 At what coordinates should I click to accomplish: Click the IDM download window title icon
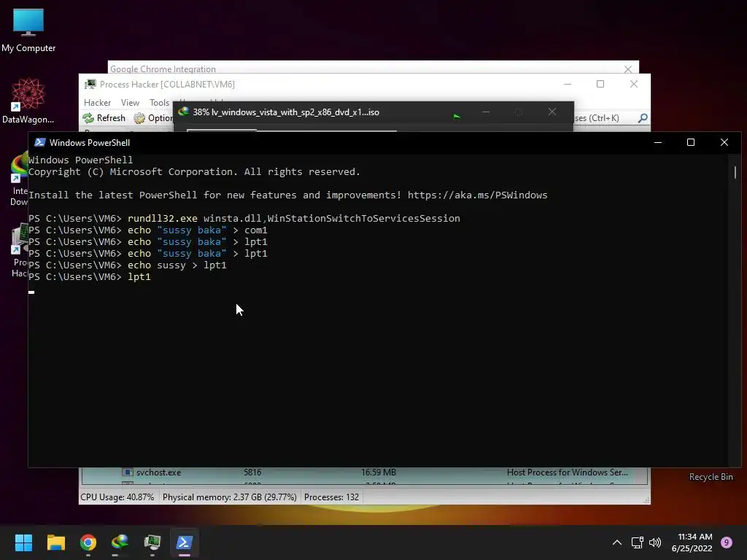point(183,112)
